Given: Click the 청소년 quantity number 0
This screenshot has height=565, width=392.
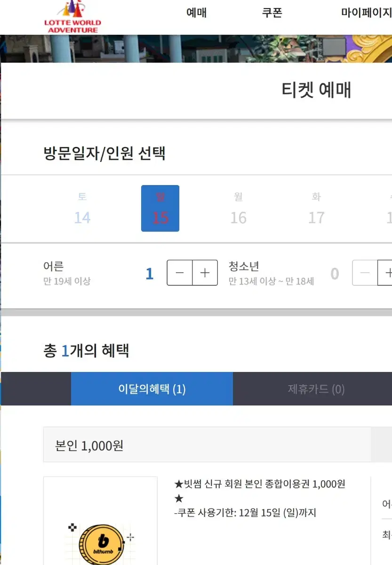Looking at the screenshot, I should [x=335, y=274].
